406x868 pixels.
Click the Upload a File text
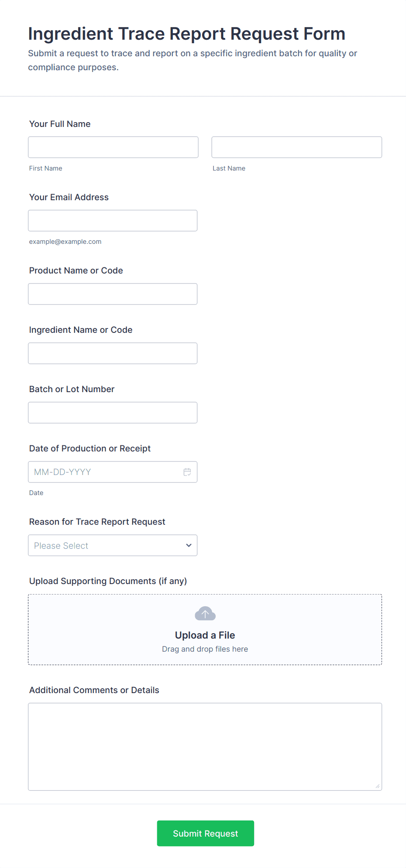click(205, 635)
